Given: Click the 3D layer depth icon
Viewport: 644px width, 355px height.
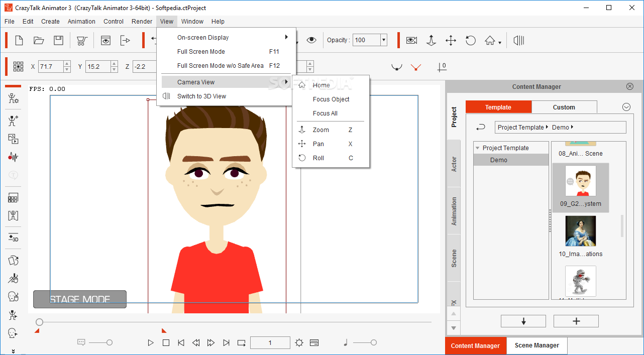Looking at the screenshot, I should click(x=14, y=238).
